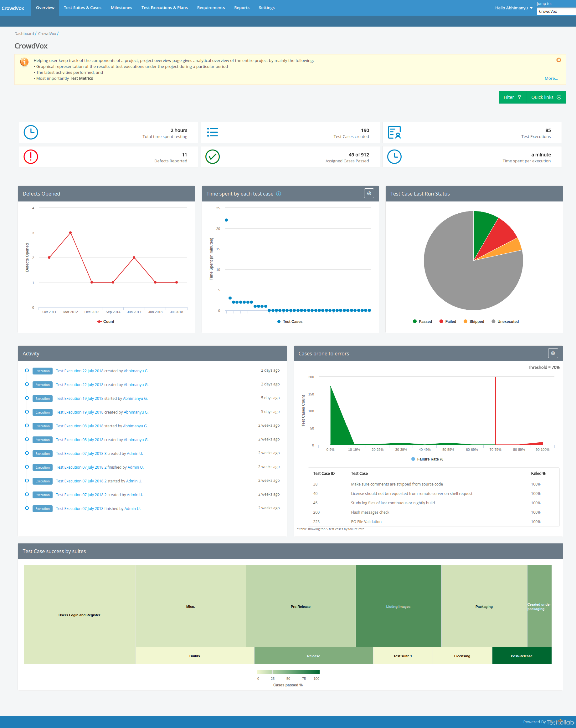Click the Defects Reported exclamation icon
This screenshot has height=728, width=576.
click(x=31, y=157)
